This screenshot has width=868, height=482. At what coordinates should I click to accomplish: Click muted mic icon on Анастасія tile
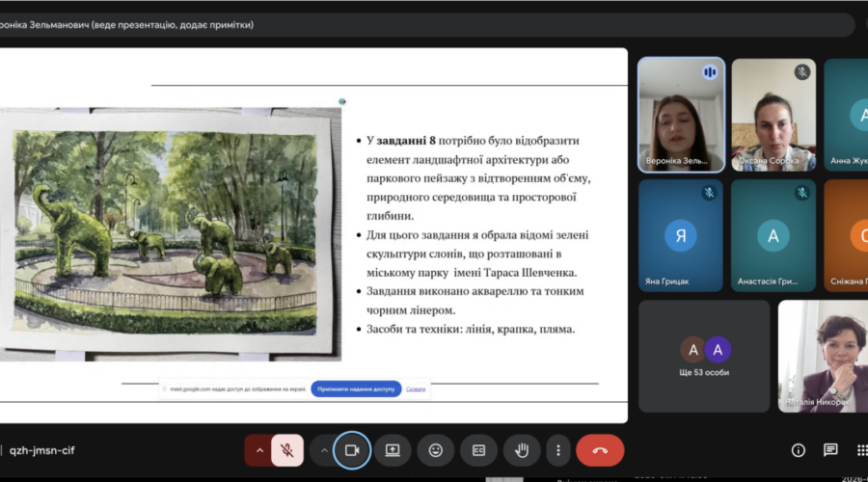pyautogui.click(x=802, y=193)
